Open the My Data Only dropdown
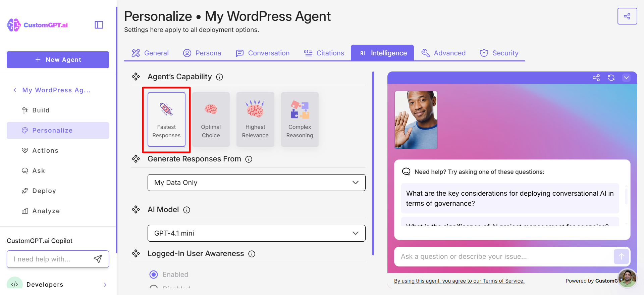 click(257, 183)
